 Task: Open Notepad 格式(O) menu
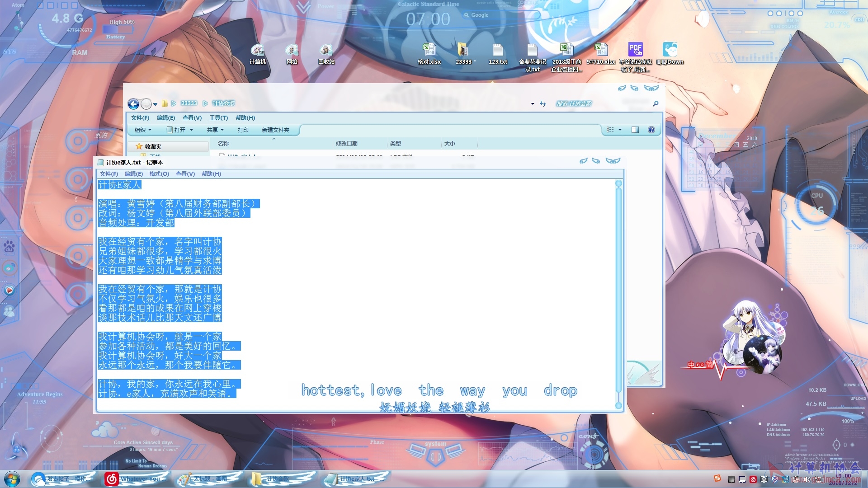(159, 174)
